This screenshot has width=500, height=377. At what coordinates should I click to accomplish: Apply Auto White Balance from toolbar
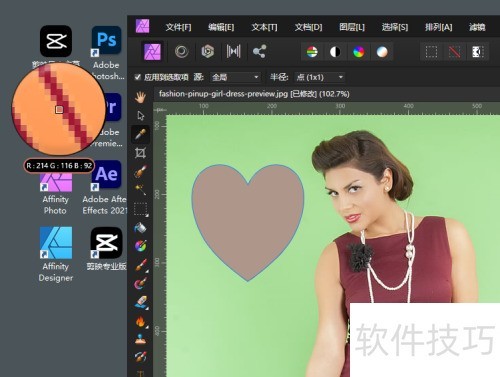[x=382, y=52]
